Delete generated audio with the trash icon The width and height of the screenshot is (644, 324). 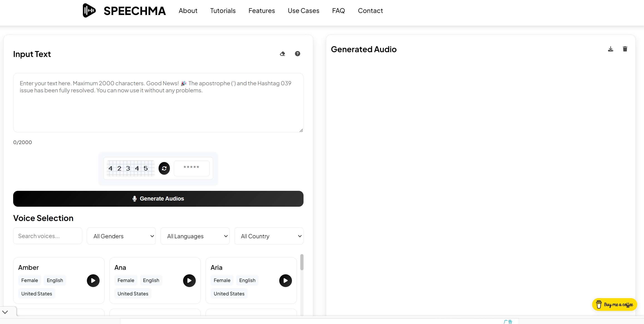tap(625, 49)
